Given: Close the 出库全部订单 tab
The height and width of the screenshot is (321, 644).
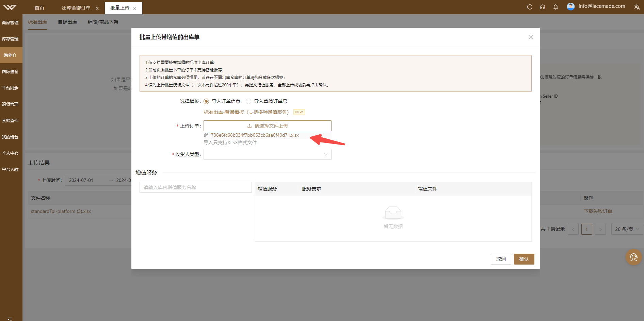Looking at the screenshot, I should [97, 8].
